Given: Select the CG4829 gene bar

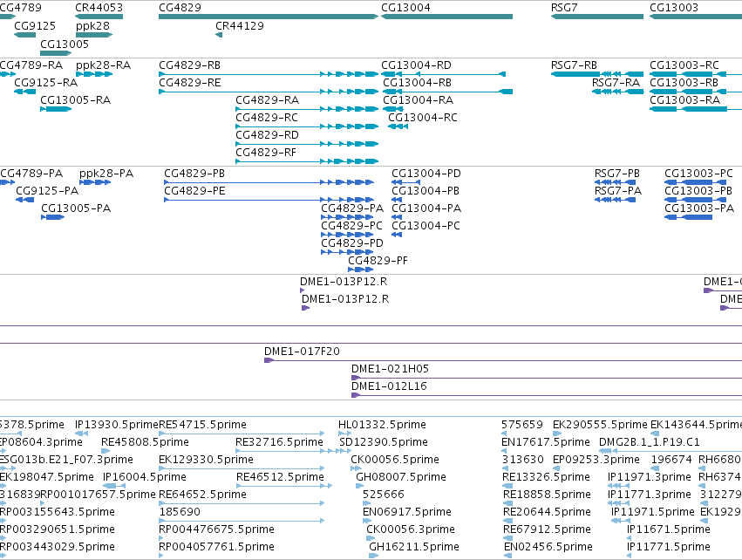Looking at the screenshot, I should click(269, 17).
